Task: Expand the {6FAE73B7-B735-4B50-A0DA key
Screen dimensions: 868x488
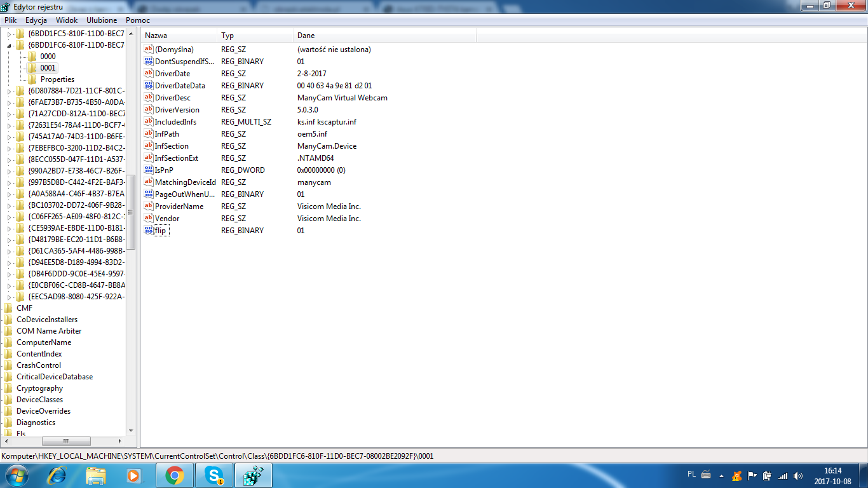Action: pyautogui.click(x=9, y=102)
